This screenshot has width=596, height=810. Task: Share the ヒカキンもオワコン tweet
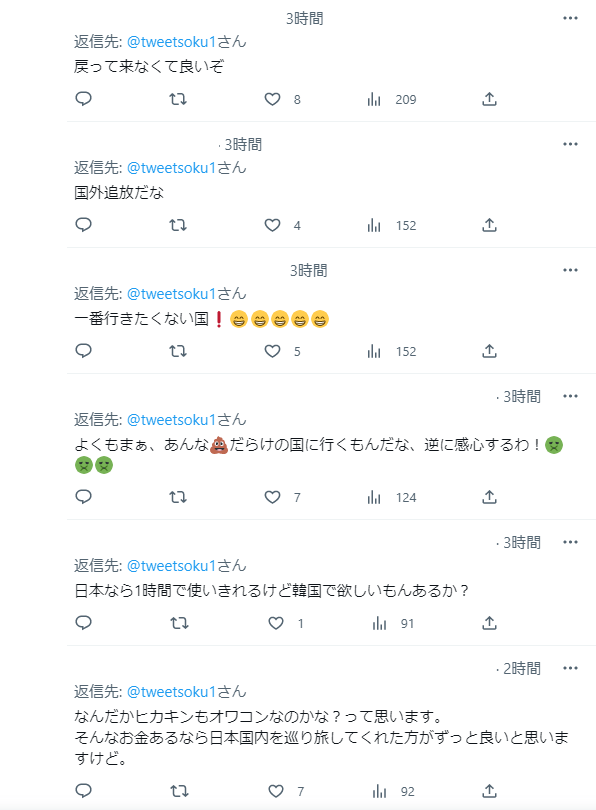(x=489, y=791)
